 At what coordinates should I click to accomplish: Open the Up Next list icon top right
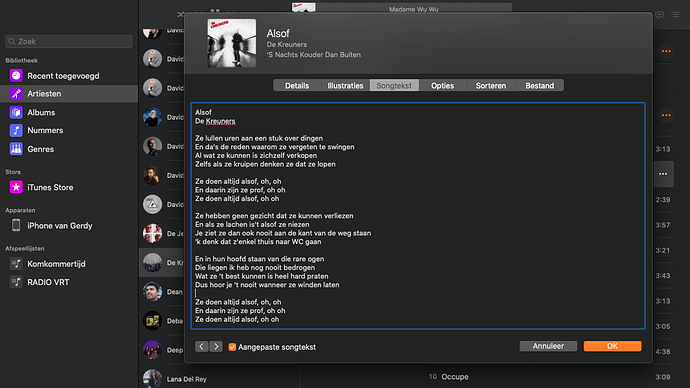coord(675,15)
